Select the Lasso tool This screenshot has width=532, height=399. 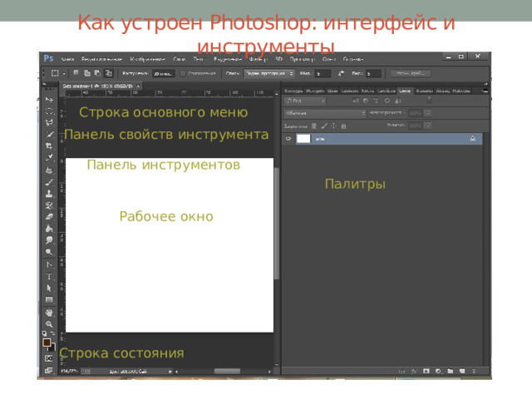[x=50, y=122]
